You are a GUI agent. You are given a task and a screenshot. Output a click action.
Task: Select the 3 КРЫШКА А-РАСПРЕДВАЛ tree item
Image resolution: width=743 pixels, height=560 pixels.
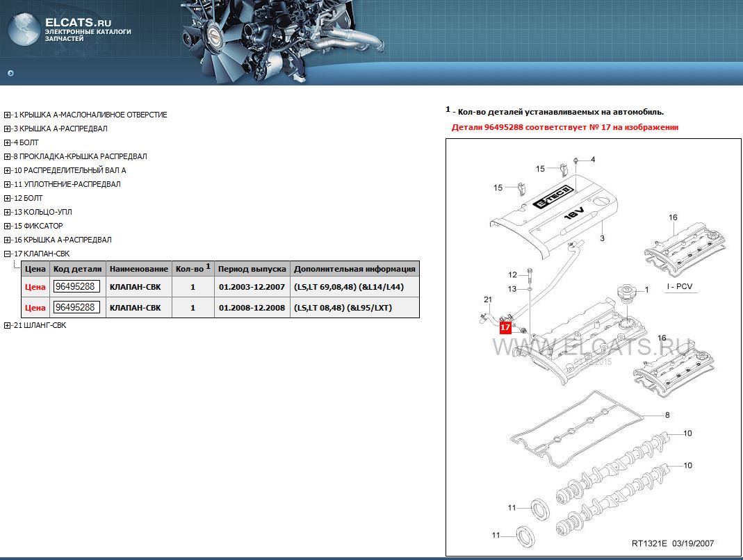pos(64,129)
